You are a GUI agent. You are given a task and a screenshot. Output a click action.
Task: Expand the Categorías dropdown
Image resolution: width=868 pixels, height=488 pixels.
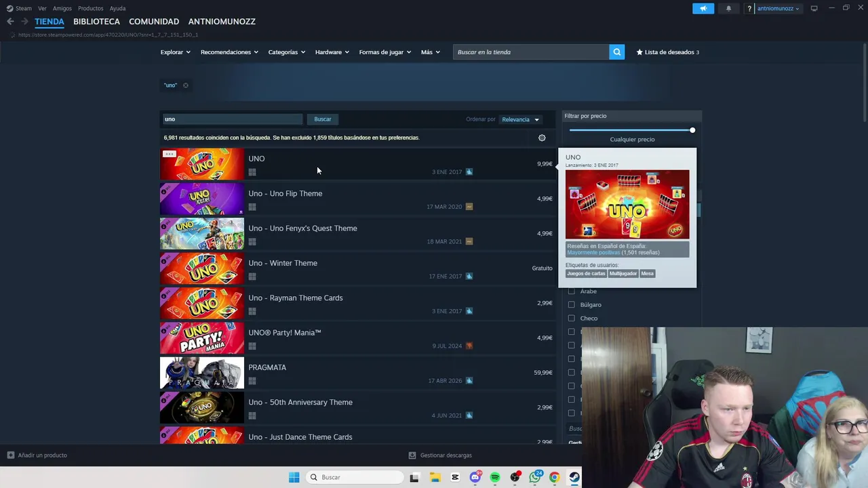286,52
